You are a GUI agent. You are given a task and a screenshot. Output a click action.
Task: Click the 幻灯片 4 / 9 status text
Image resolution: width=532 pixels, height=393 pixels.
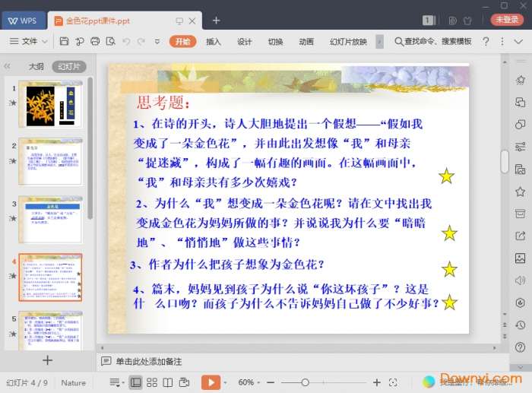[x=27, y=383]
